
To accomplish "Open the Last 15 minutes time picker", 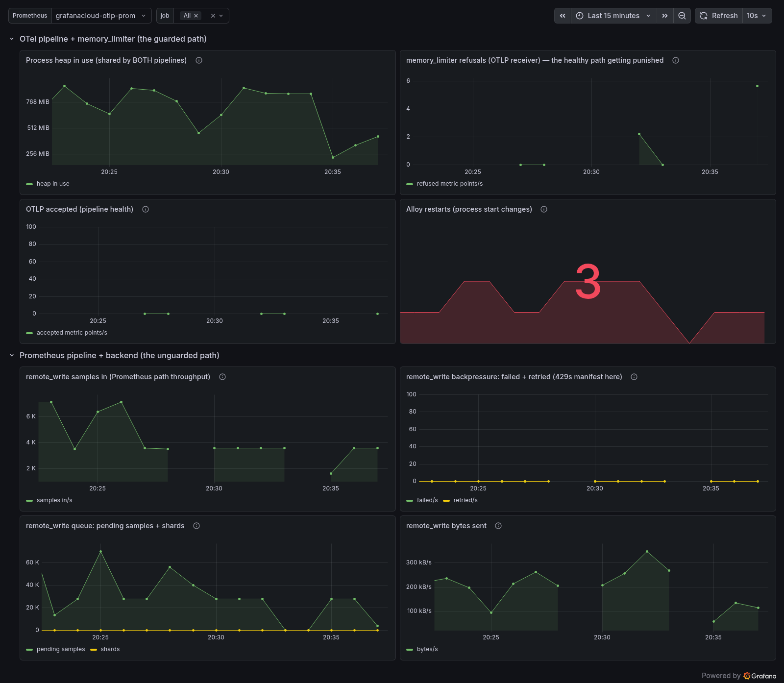I will click(613, 16).
